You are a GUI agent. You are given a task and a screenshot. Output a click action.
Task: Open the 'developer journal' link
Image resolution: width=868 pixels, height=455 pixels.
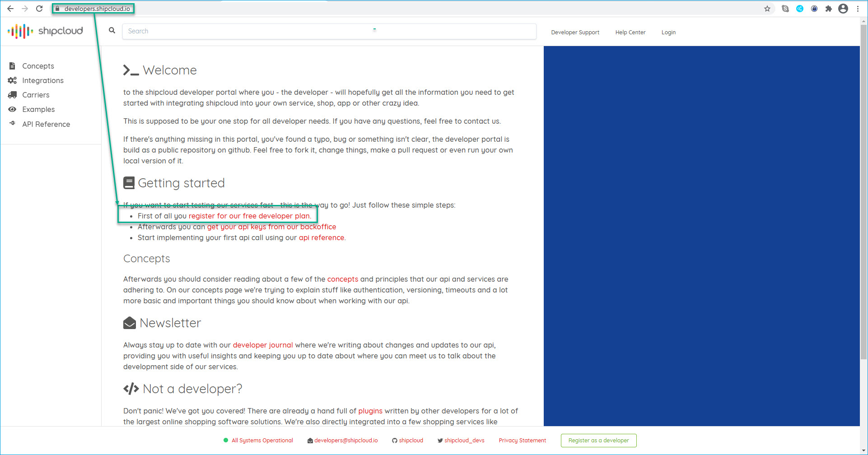(263, 345)
